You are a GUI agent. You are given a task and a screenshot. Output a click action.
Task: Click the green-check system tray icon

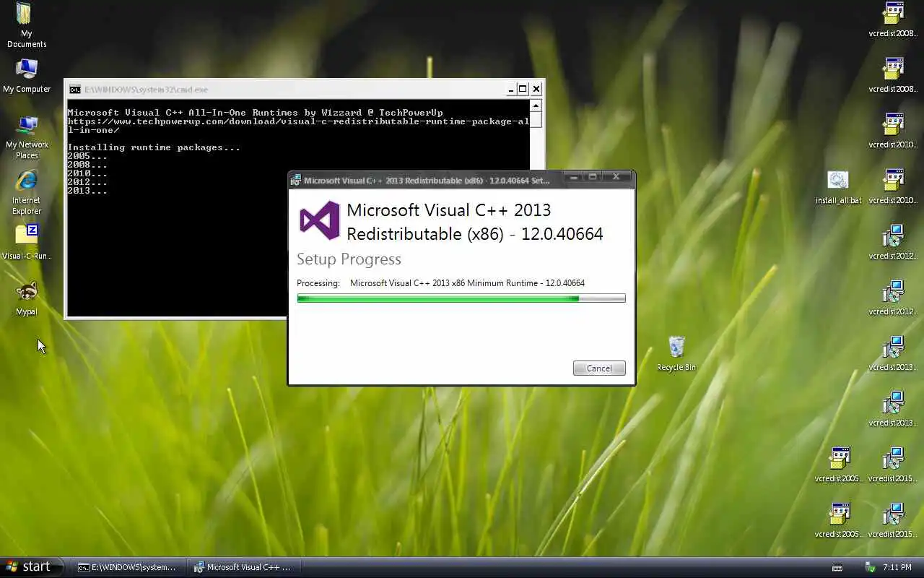click(870, 567)
